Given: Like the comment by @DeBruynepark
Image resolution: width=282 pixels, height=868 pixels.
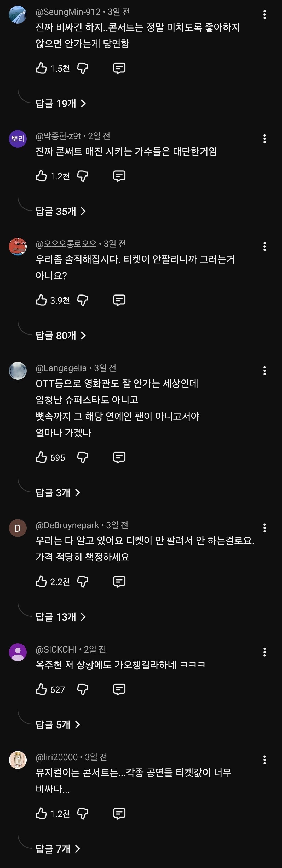Looking at the screenshot, I should (41, 581).
